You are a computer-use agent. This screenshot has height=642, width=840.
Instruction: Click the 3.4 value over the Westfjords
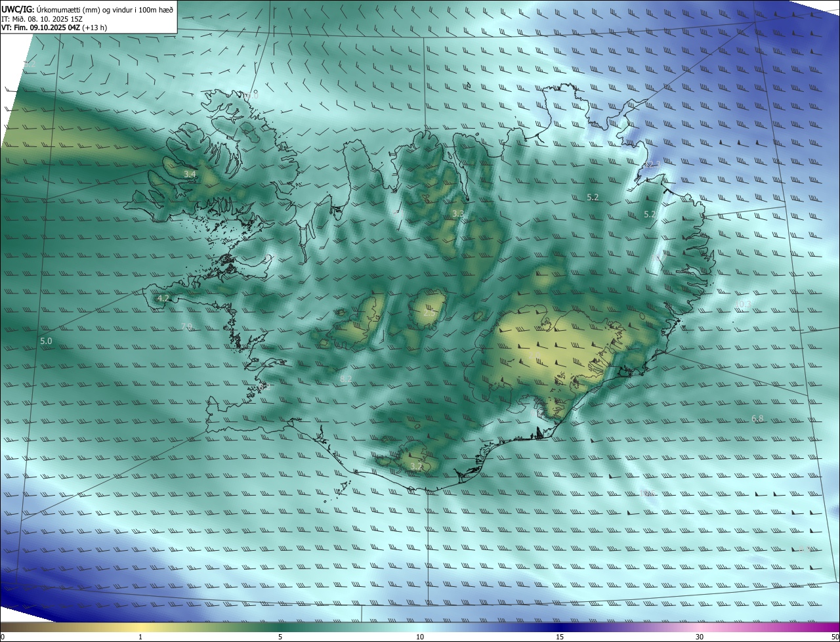[190, 174]
